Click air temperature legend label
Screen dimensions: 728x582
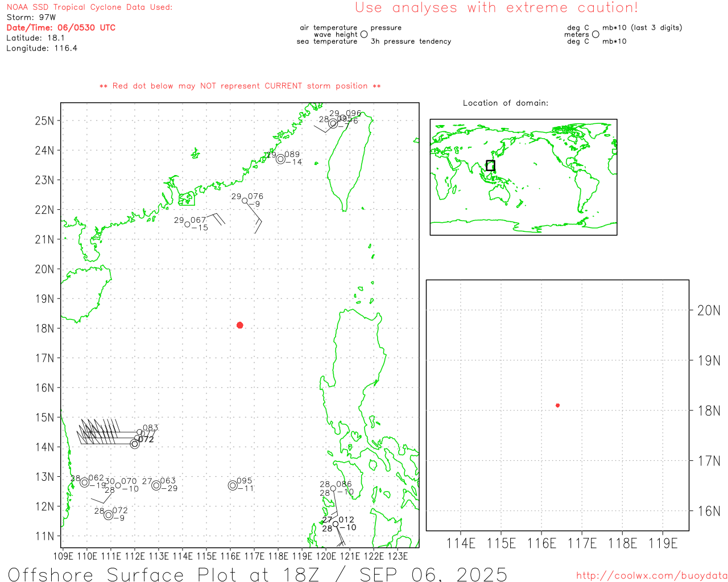pyautogui.click(x=329, y=28)
